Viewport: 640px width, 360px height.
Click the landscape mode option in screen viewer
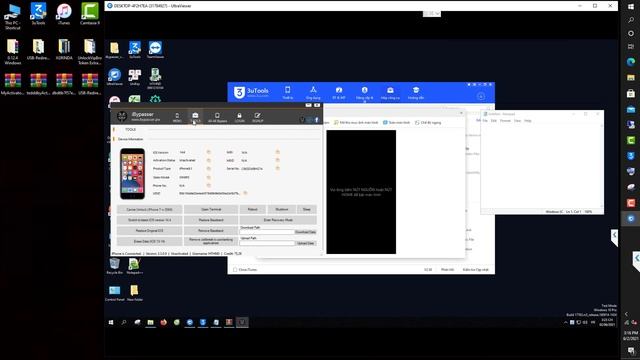tap(428, 122)
